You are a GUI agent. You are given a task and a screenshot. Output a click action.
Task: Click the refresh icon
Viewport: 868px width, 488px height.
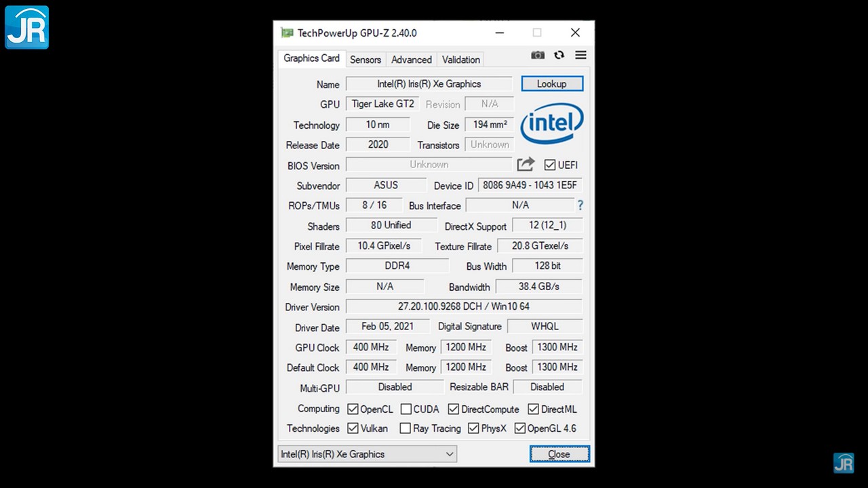point(559,56)
